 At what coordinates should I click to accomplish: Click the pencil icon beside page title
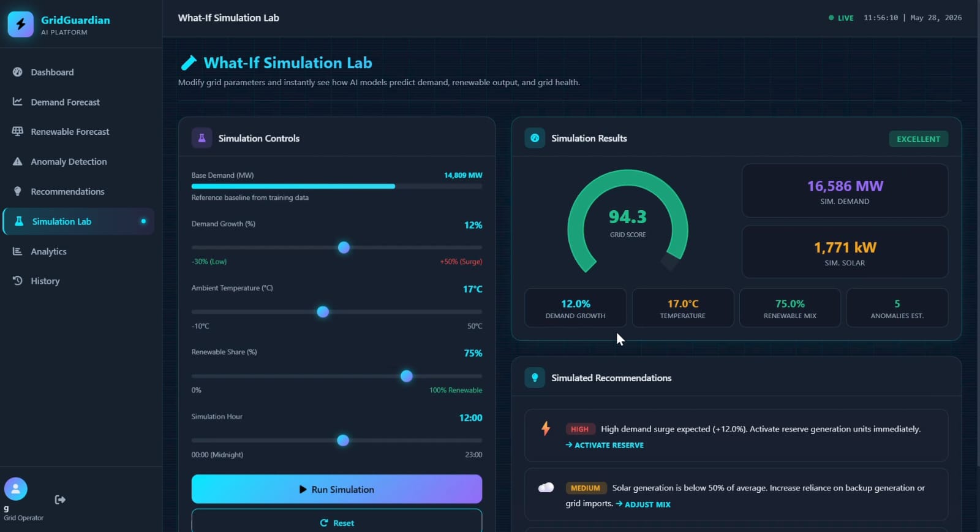click(x=189, y=63)
